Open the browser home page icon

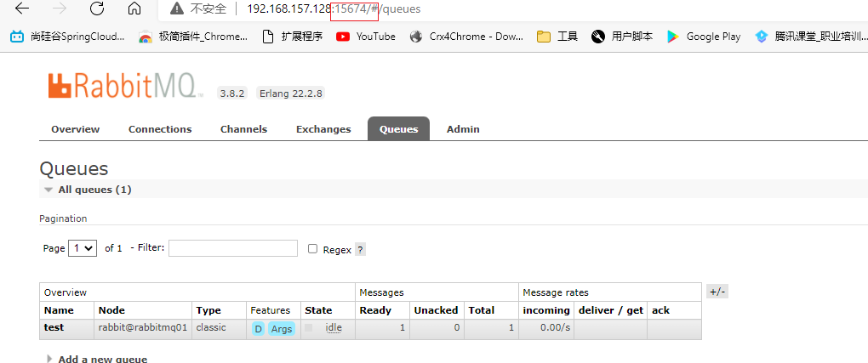point(134,9)
